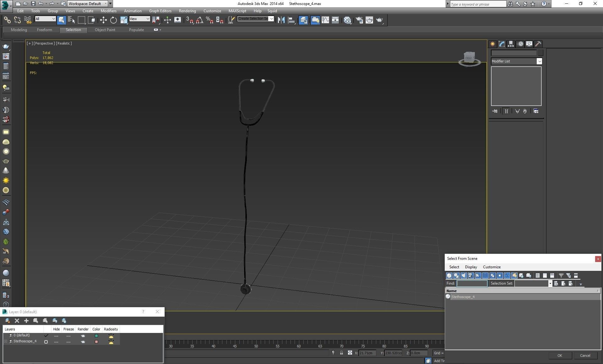
Task: Open the Rendering menu
Action: coord(187,11)
